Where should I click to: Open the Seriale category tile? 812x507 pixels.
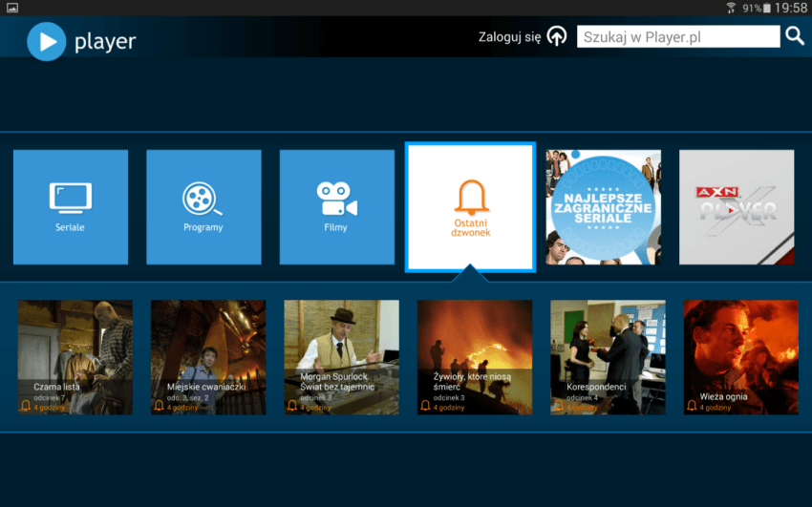click(70, 206)
